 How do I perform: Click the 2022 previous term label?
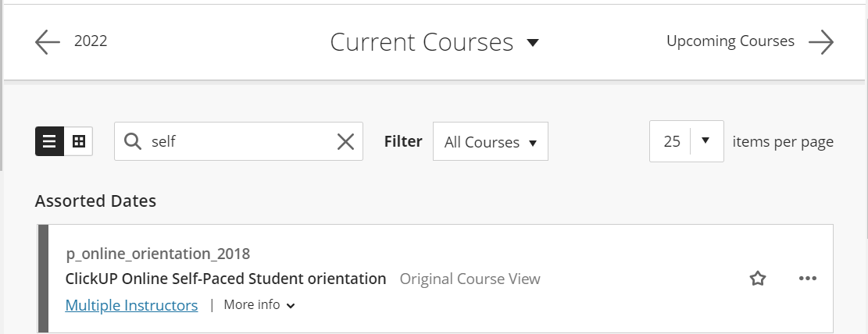point(91,41)
